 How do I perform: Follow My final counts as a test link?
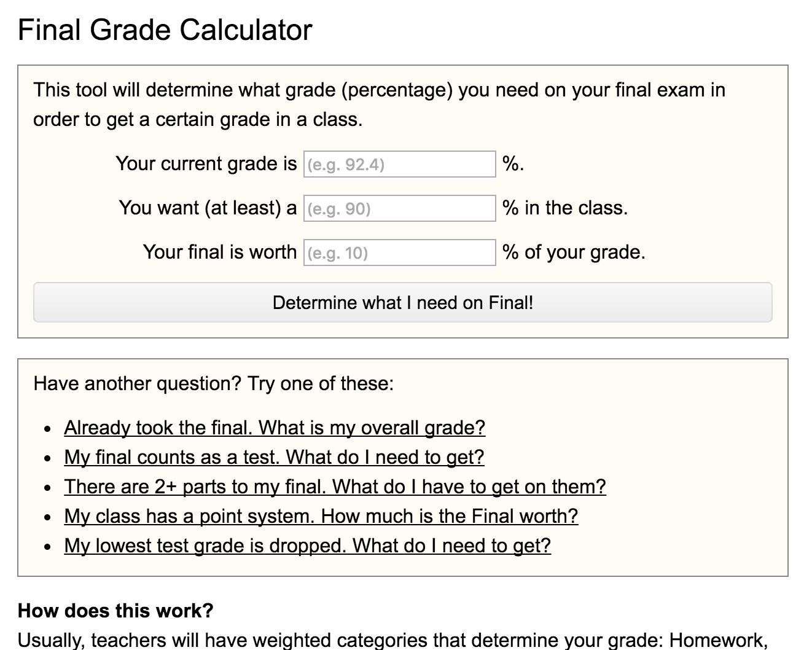274,457
